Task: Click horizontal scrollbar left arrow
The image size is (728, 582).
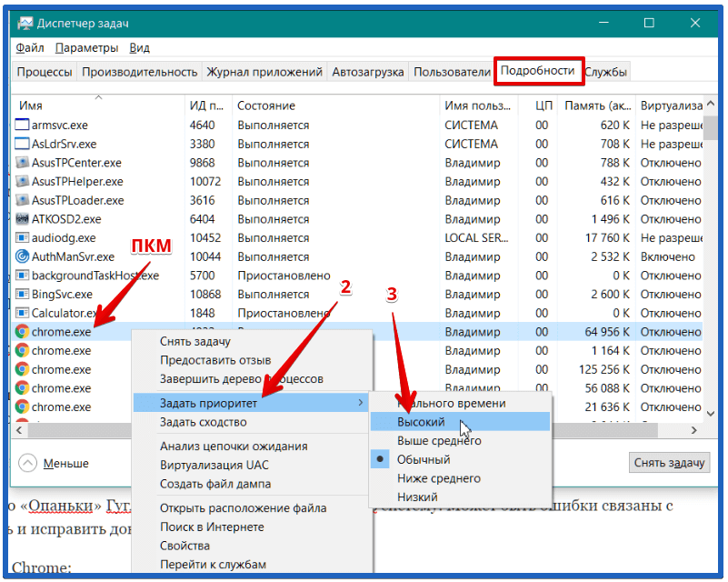Action: (x=19, y=430)
